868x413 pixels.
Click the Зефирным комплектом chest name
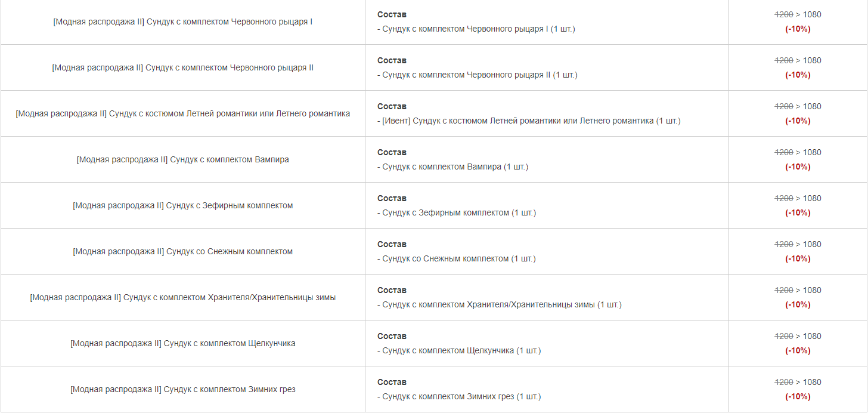[183, 205]
